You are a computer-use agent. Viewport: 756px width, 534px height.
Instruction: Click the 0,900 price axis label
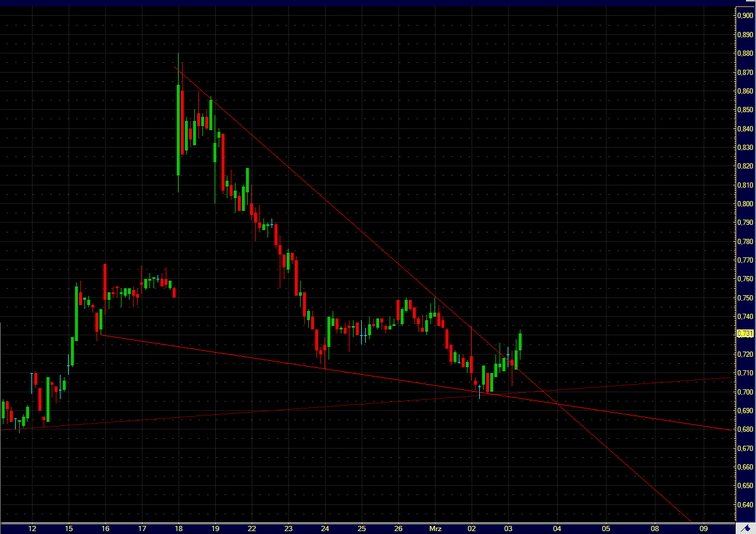coord(745,16)
